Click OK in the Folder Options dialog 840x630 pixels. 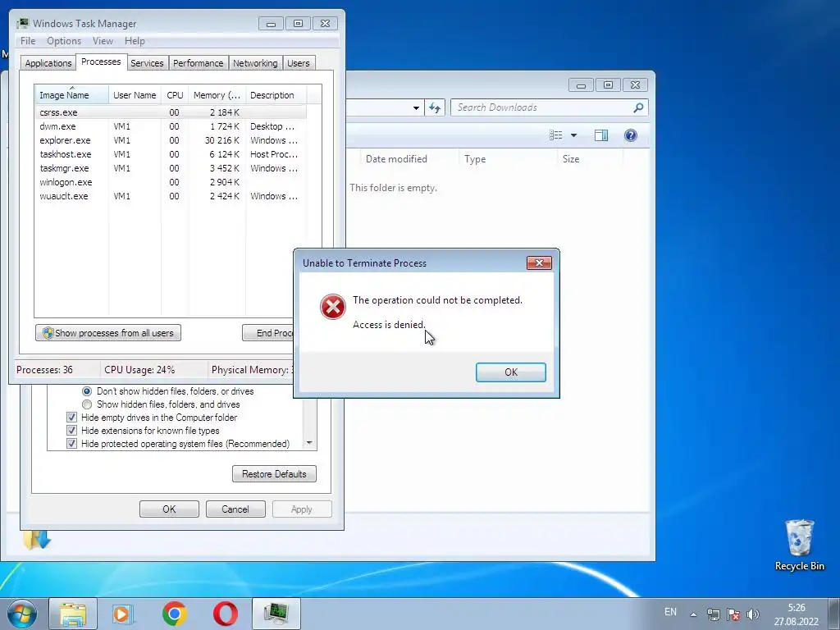point(169,509)
